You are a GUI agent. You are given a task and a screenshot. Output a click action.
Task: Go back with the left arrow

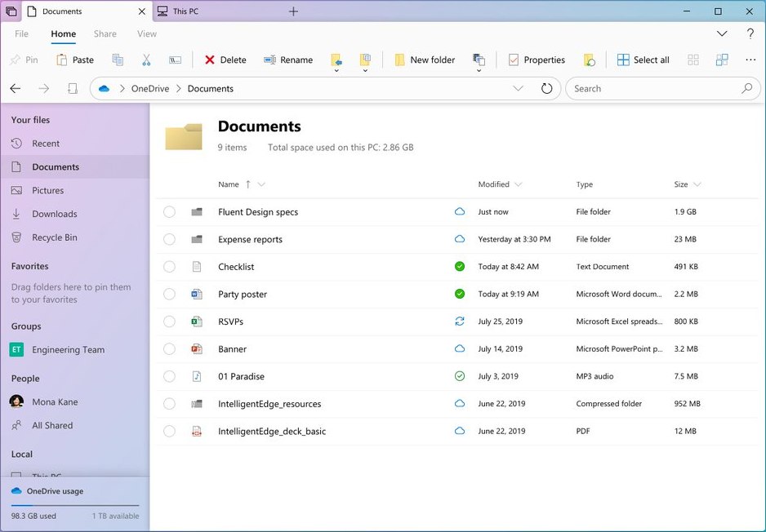point(16,88)
